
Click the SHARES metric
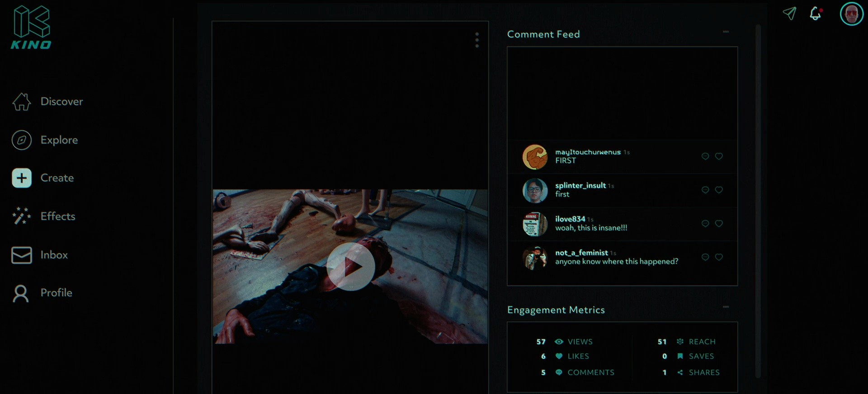(691, 373)
